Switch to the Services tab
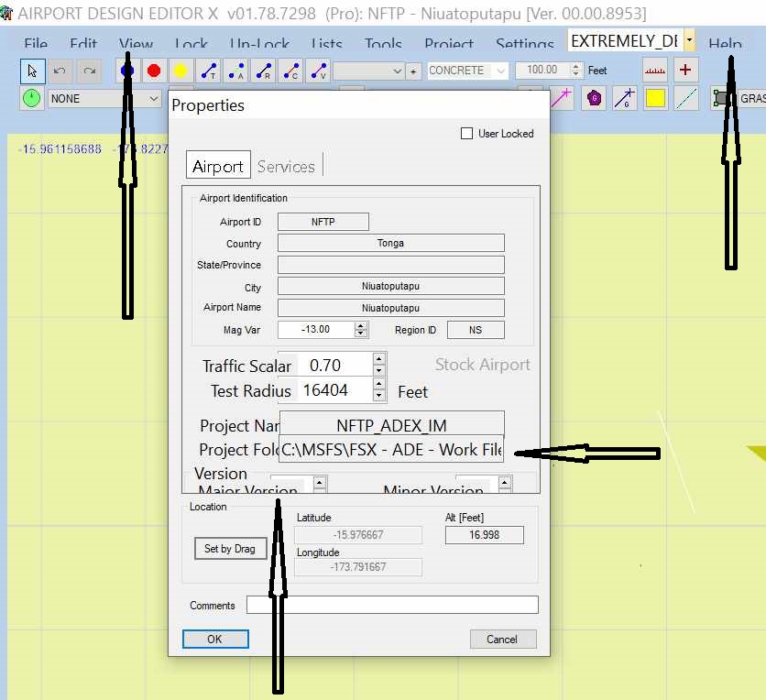Screen dimensions: 766x700 286,167
